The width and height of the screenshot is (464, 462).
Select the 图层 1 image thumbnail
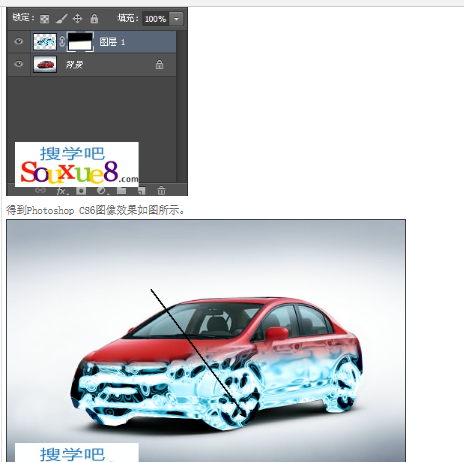(x=45, y=42)
